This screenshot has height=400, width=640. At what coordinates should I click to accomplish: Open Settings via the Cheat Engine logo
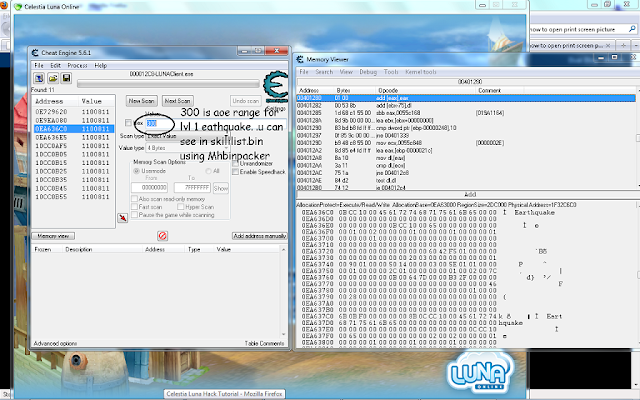[x=275, y=87]
